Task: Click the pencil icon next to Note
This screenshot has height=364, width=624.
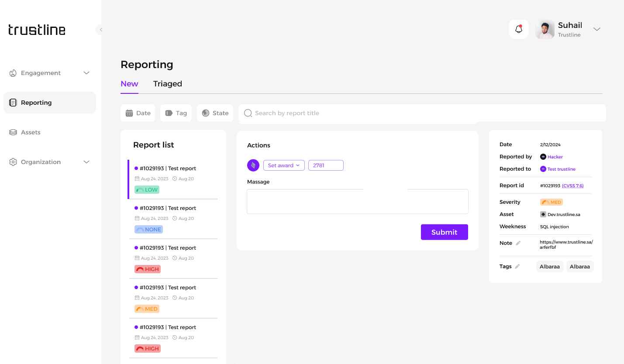Action: click(x=518, y=243)
